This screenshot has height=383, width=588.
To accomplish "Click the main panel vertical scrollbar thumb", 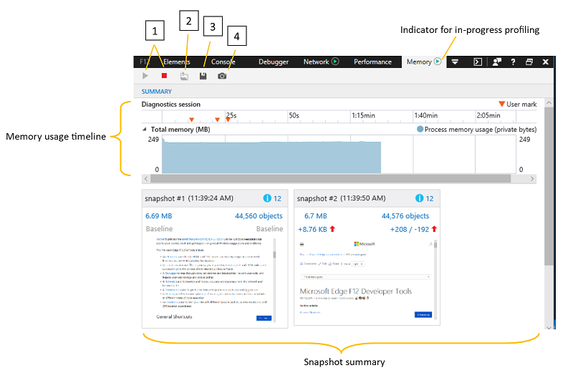I will point(549,186).
